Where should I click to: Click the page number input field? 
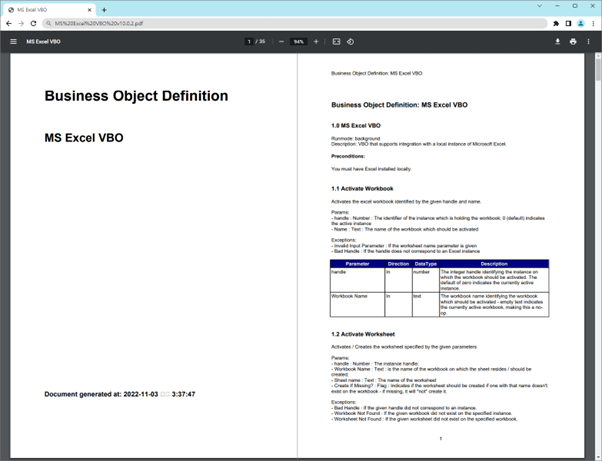point(249,41)
